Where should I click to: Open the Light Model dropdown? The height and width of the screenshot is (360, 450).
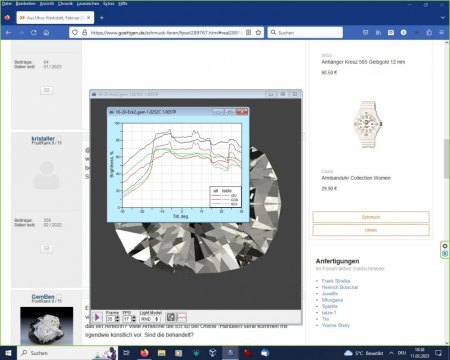150,319
